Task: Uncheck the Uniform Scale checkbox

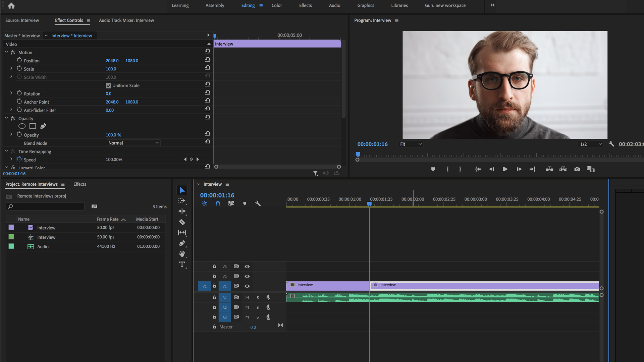Action: (108, 85)
